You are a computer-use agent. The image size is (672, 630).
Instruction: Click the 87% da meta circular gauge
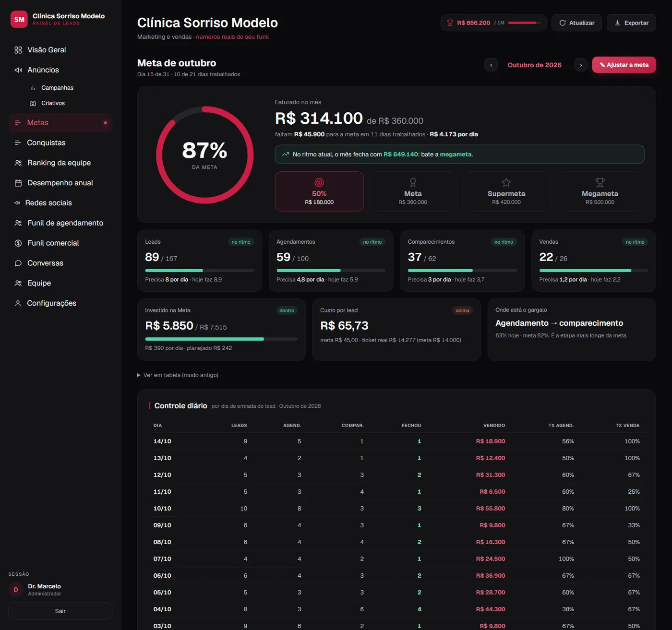(x=205, y=155)
